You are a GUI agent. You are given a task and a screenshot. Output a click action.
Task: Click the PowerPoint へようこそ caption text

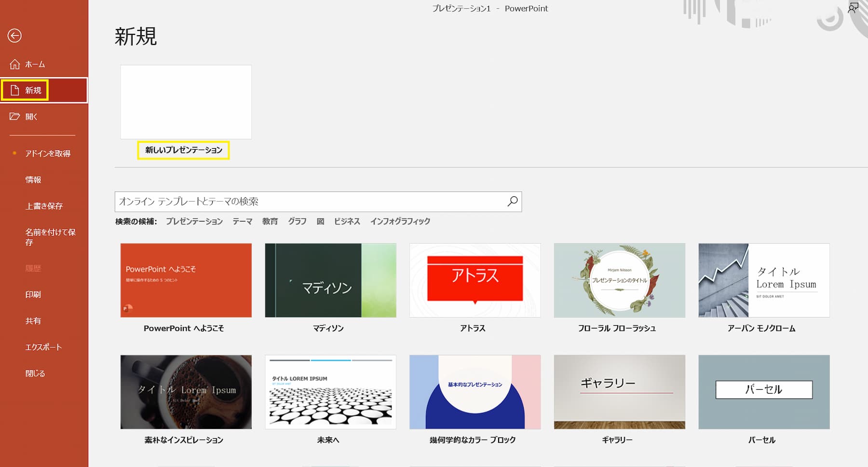click(184, 328)
